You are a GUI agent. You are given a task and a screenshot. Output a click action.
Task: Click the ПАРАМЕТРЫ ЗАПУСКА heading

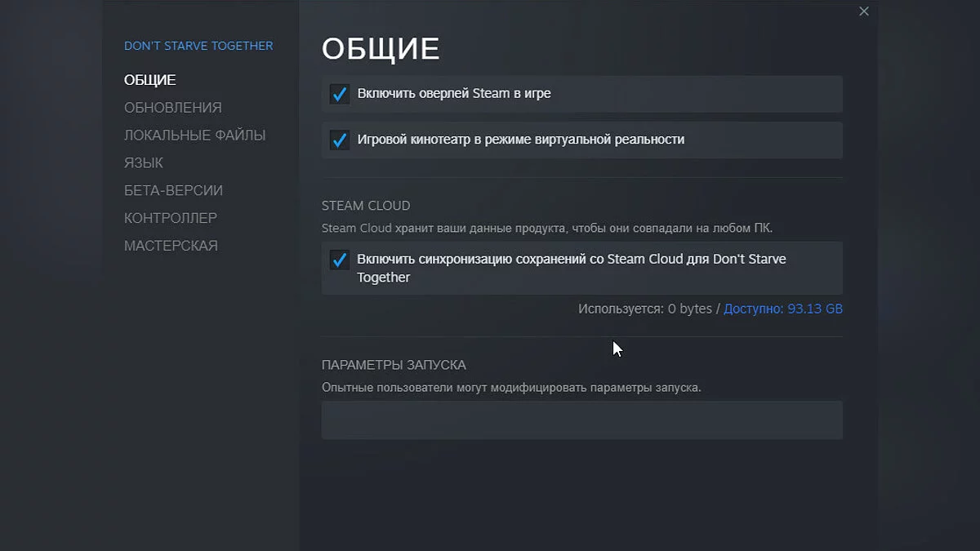[394, 365]
